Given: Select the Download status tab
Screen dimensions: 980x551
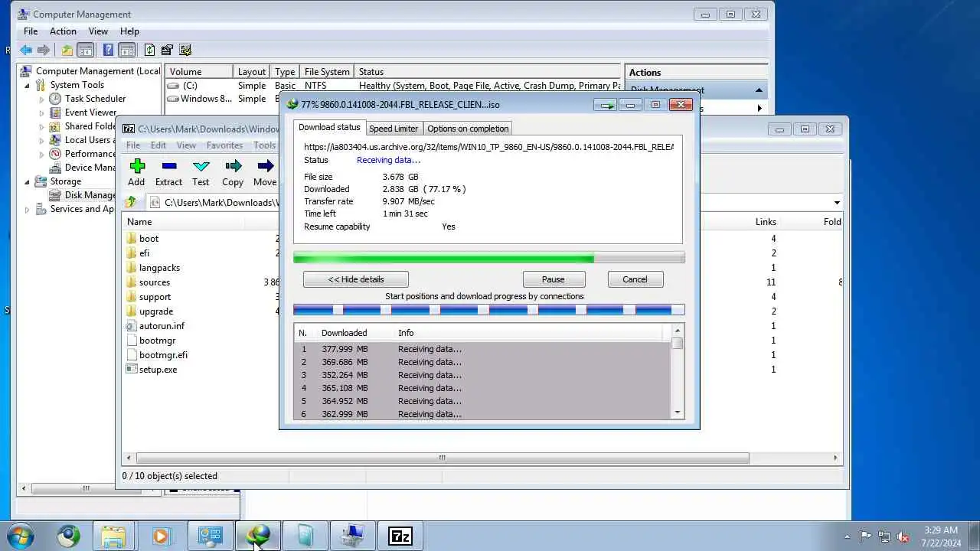Looking at the screenshot, I should tap(329, 127).
